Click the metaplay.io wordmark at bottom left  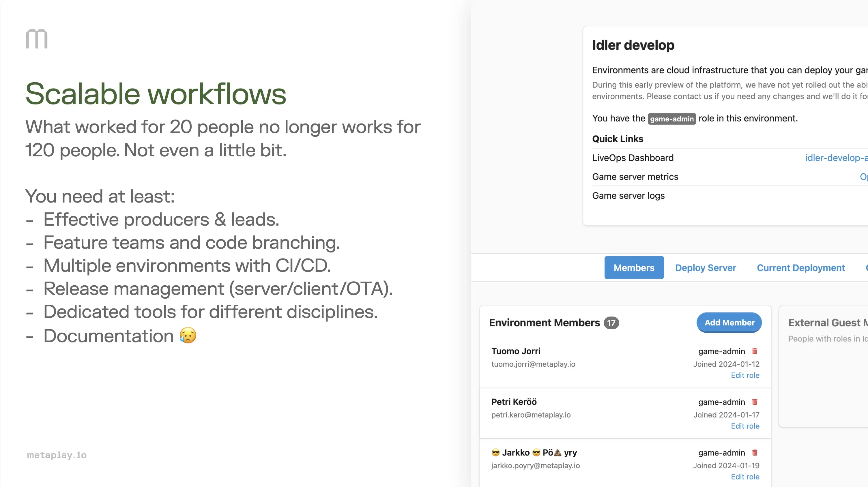[x=56, y=455]
